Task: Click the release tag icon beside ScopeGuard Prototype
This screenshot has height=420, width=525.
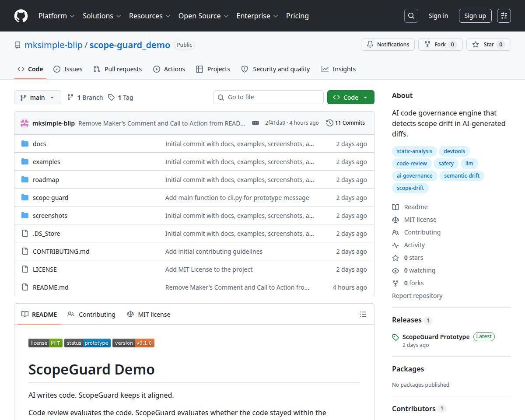Action: (395, 337)
